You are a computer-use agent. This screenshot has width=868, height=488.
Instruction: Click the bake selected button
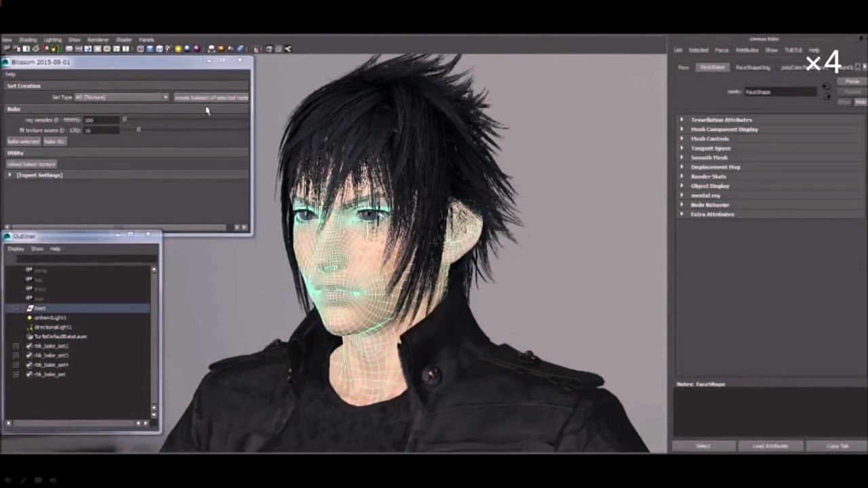click(24, 142)
